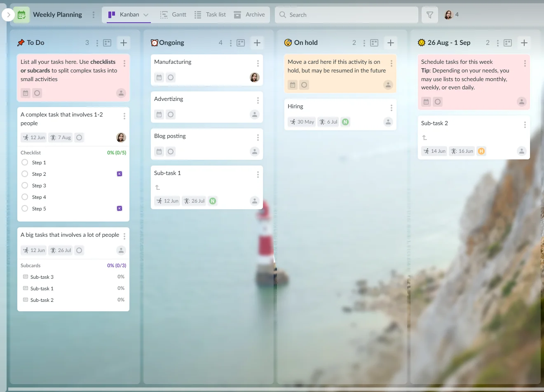Screen dimensions: 544x392
Task: Open the Sub-task 2 card menu in 26 Aug column
Action: [525, 125]
